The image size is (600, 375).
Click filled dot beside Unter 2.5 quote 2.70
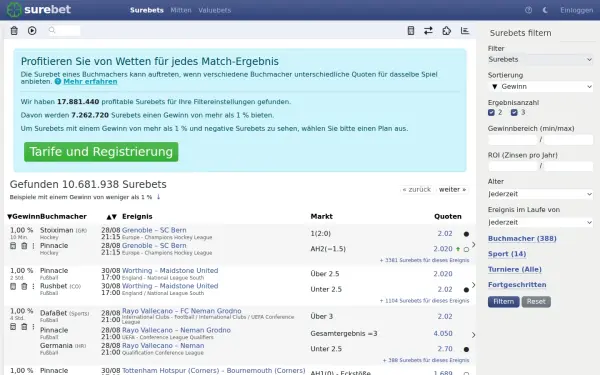pyautogui.click(x=466, y=349)
